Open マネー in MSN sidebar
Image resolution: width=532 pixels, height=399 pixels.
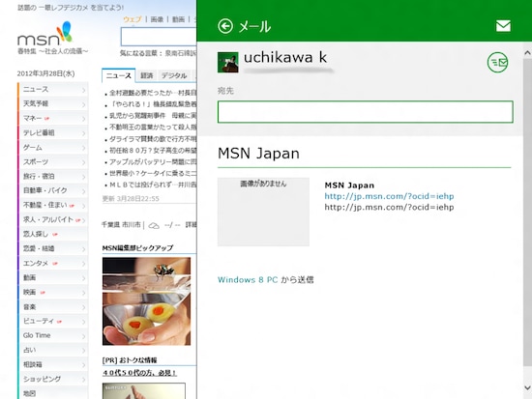click(x=53, y=118)
